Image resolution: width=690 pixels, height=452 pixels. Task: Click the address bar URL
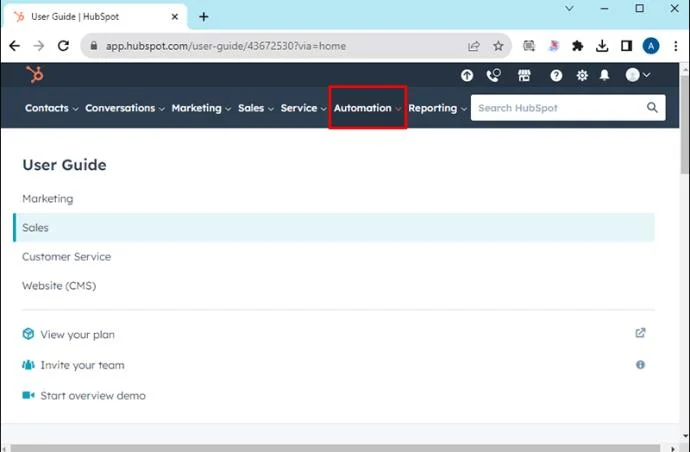coord(226,46)
